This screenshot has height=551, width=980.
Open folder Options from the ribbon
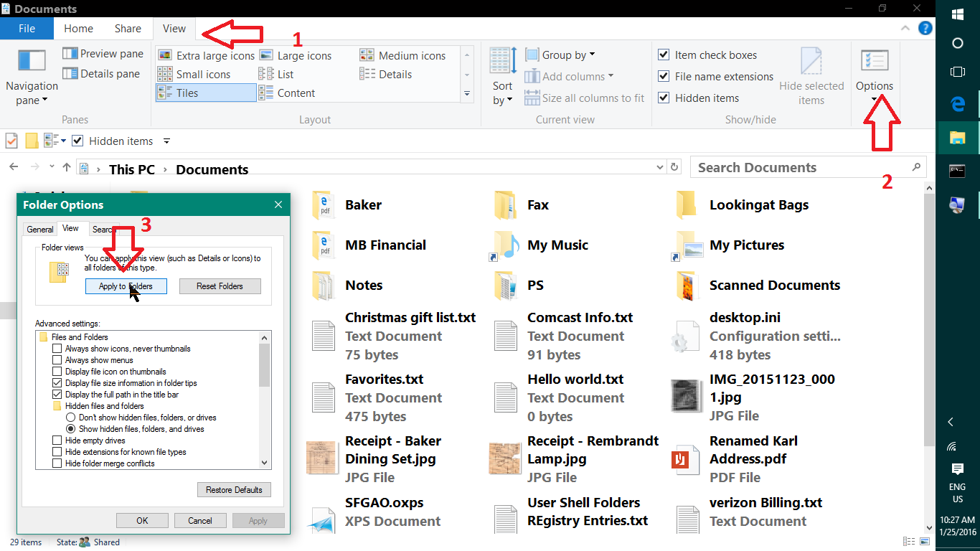tap(874, 72)
